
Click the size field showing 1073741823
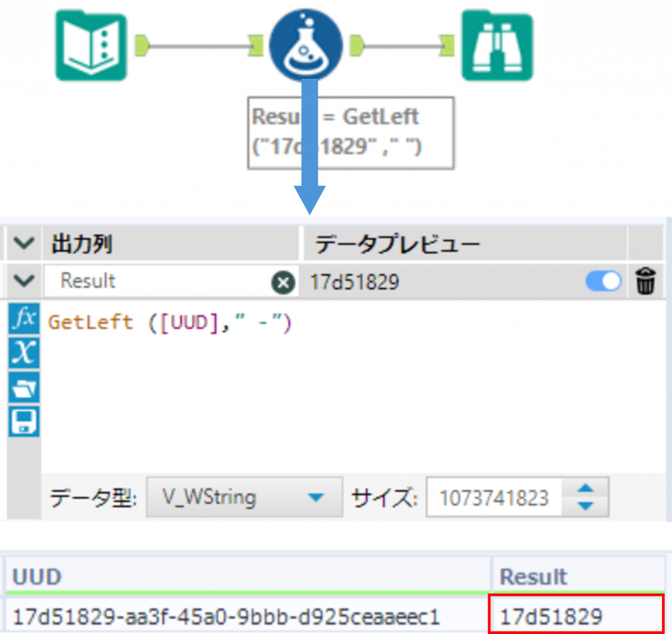[x=493, y=497]
